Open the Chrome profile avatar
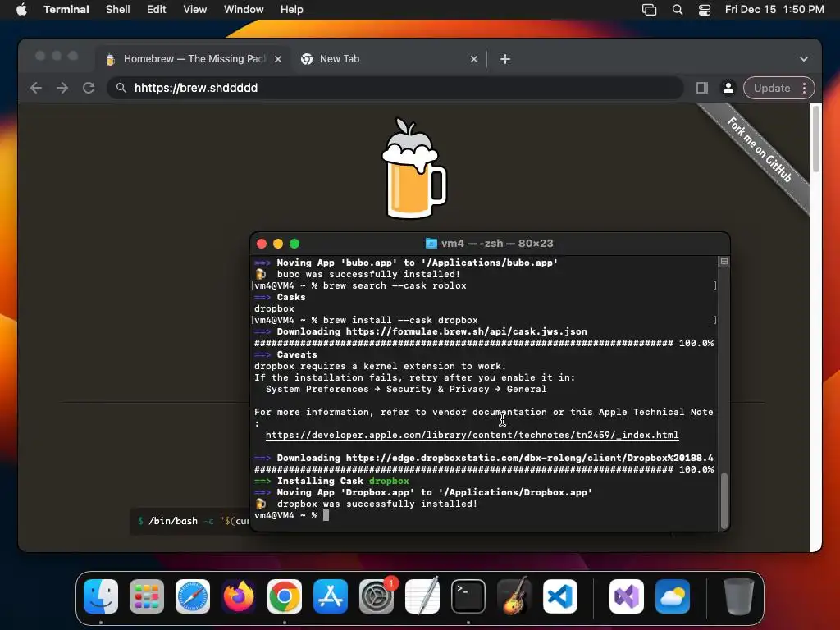This screenshot has height=630, width=840. [728, 88]
